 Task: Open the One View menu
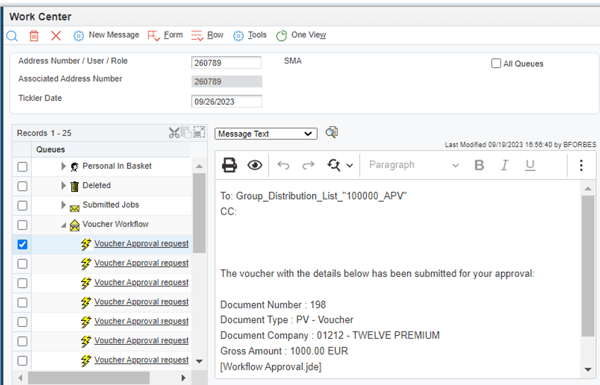tap(308, 35)
